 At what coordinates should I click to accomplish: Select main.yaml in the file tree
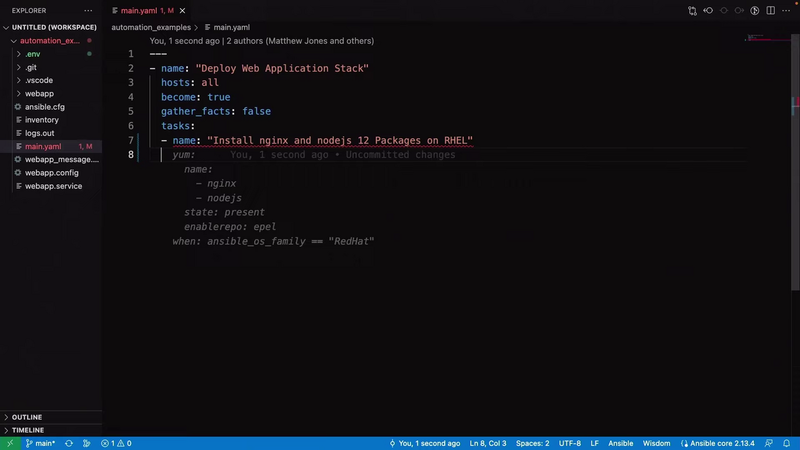pyautogui.click(x=51, y=146)
